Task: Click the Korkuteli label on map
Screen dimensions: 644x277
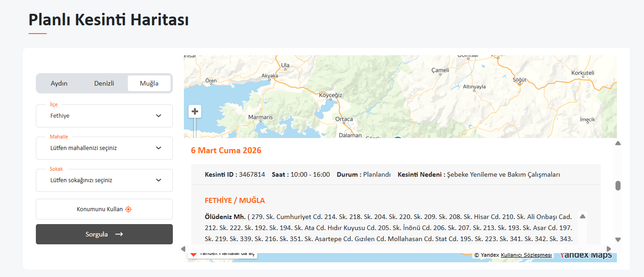Action: pos(583,73)
